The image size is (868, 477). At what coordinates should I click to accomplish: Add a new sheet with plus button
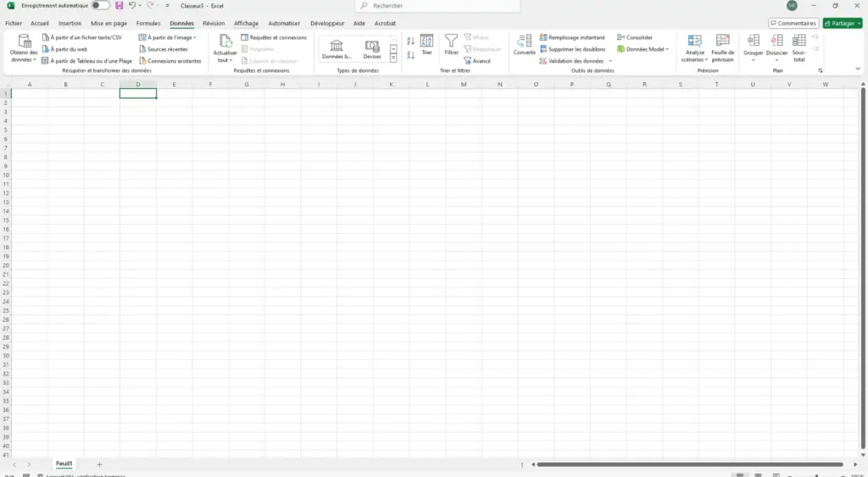[x=100, y=464]
